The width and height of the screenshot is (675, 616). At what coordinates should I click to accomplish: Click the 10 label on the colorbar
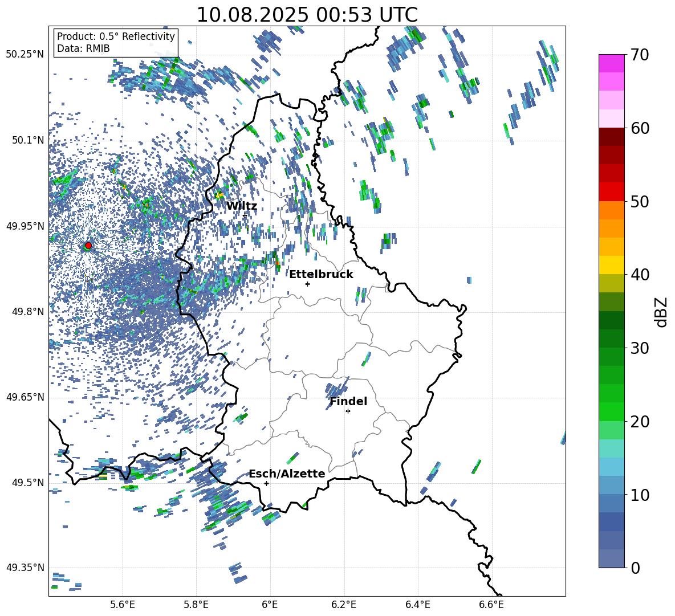click(x=640, y=495)
